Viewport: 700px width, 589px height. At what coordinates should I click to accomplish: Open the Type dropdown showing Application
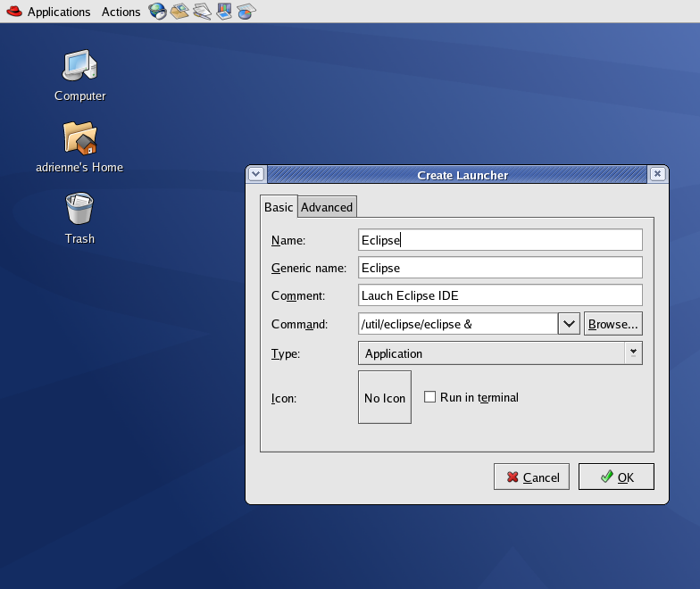[499, 353]
